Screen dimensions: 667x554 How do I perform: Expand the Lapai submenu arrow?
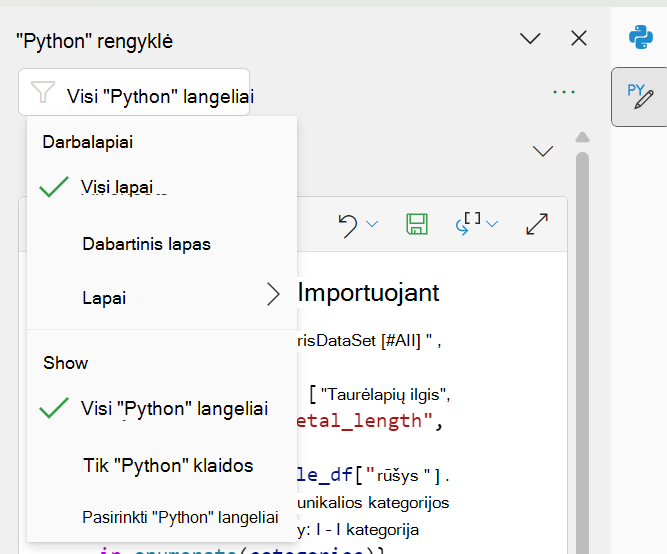tap(274, 294)
